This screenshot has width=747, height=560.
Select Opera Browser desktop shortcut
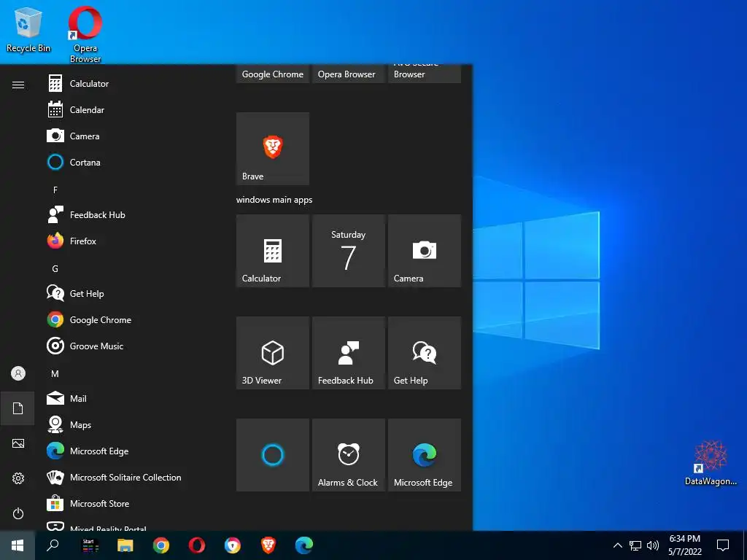pyautogui.click(x=85, y=34)
